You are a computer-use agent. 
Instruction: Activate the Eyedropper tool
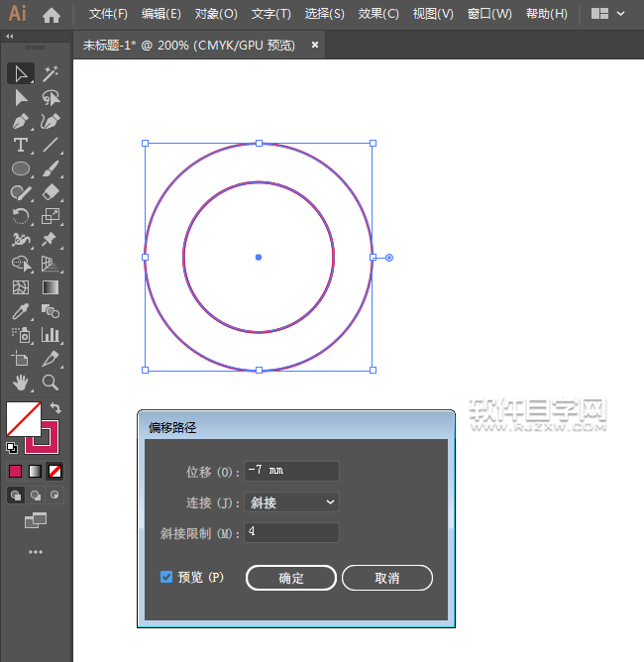[x=21, y=311]
